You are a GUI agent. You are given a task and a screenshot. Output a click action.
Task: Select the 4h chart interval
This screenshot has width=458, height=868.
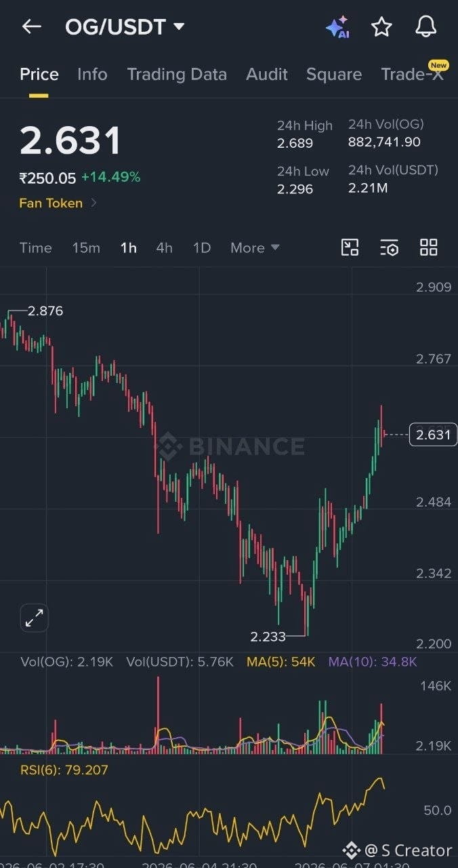[x=164, y=248]
